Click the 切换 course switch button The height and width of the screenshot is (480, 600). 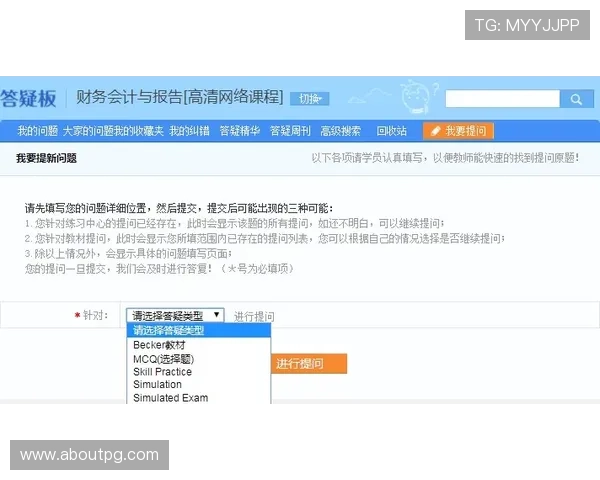click(310, 99)
